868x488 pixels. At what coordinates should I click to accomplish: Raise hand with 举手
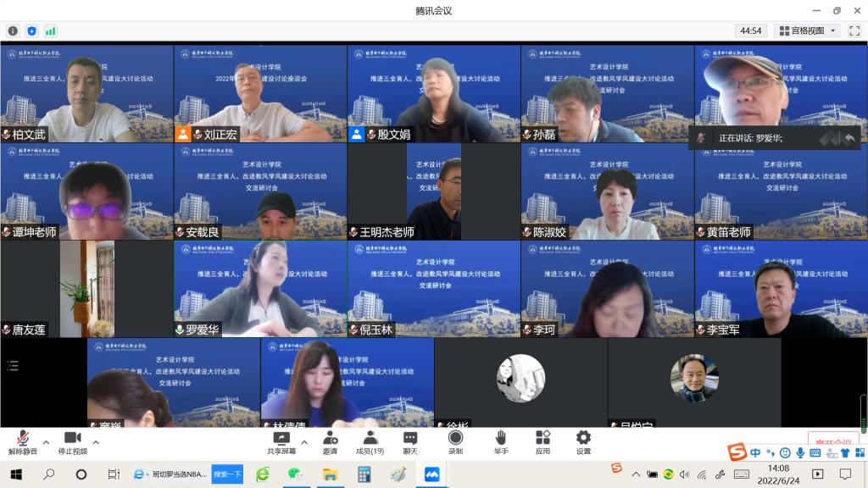click(x=501, y=442)
